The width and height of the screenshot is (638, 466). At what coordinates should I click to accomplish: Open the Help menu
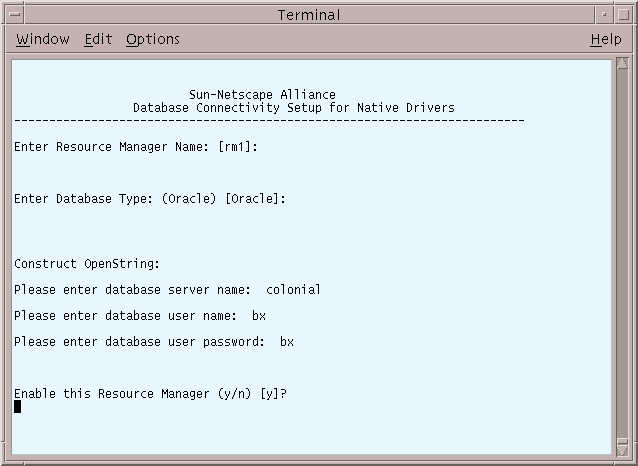[606, 39]
